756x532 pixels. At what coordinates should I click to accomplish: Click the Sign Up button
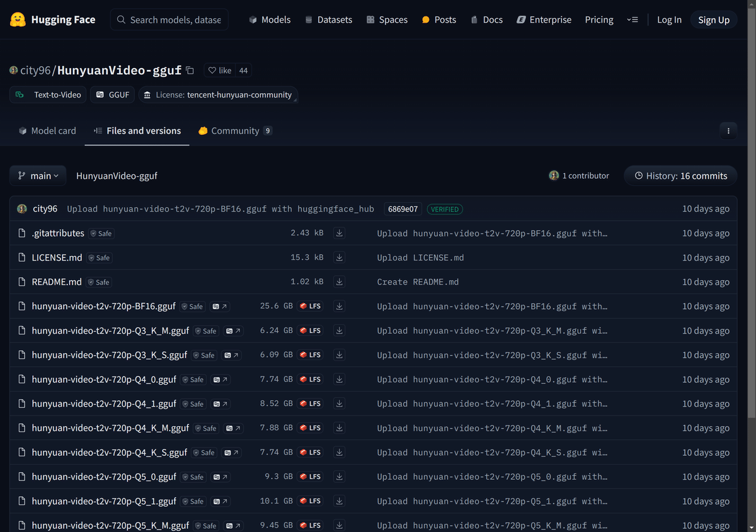coord(714,20)
